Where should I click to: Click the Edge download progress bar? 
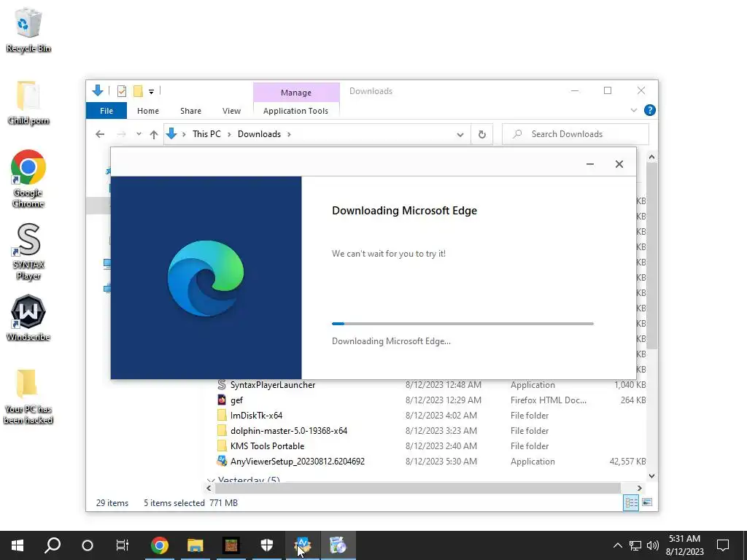(x=462, y=324)
